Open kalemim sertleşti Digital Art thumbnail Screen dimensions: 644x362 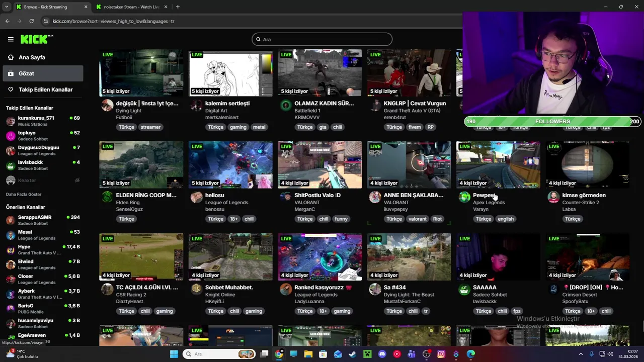(x=230, y=73)
